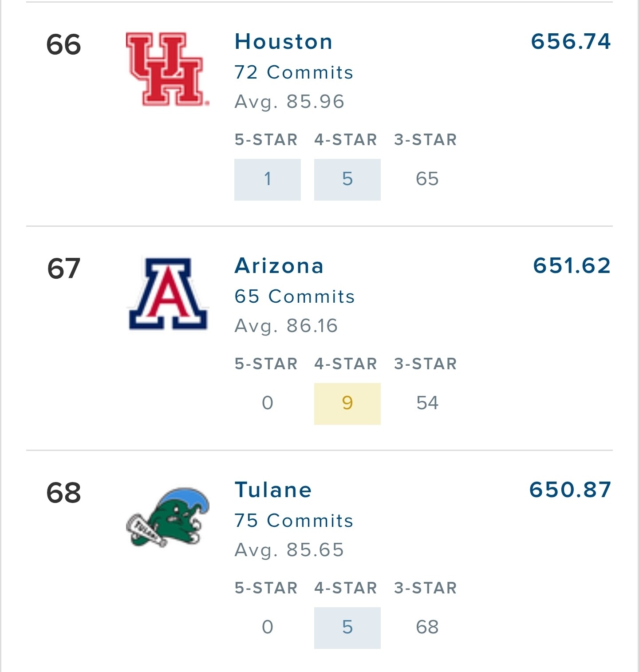
Task: Click Tulane's total score 650.87
Action: (x=570, y=490)
